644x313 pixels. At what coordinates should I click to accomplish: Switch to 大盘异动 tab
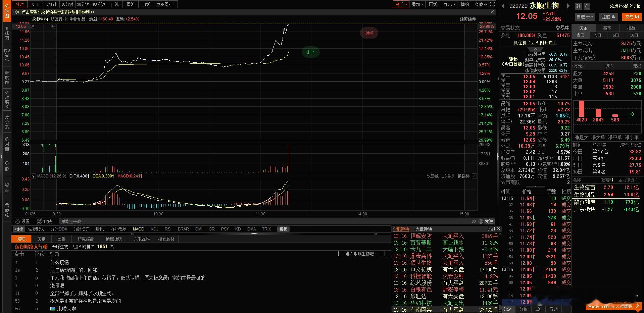point(424,229)
